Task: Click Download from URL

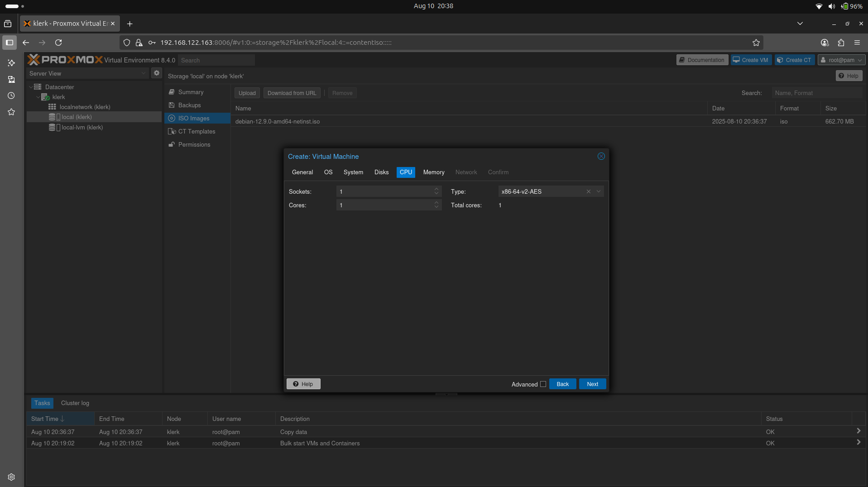Action: coord(292,93)
